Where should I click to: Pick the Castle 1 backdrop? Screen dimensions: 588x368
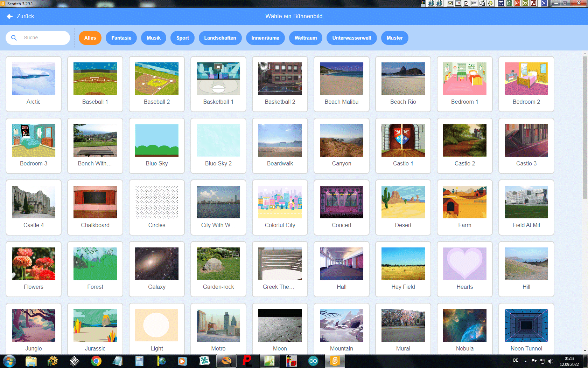403,146
